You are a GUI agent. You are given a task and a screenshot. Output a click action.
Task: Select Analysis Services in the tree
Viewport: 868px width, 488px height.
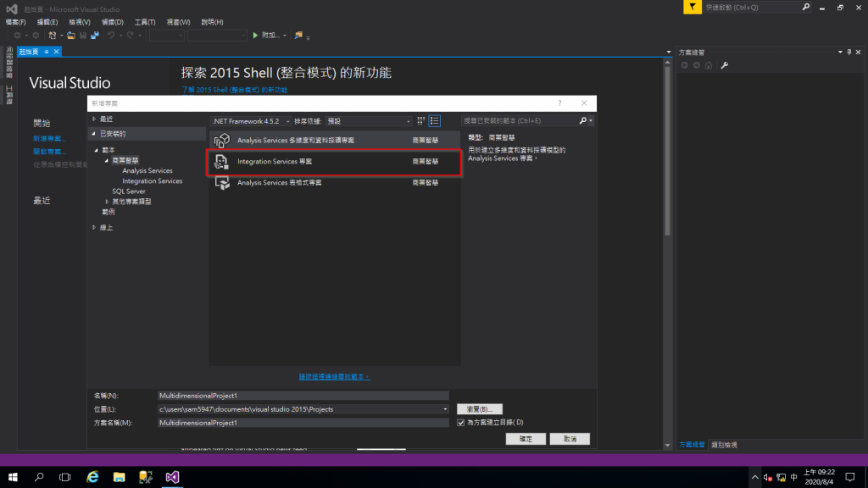click(x=147, y=171)
